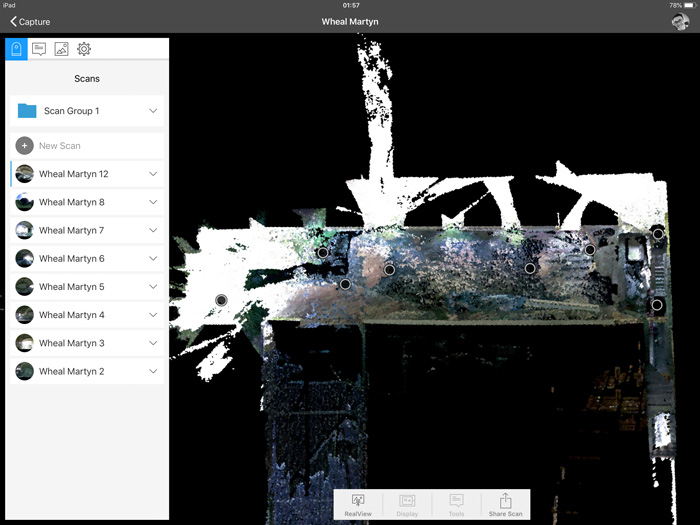The image size is (700, 525).
Task: Tap the New Scan plus icon
Action: 25,146
